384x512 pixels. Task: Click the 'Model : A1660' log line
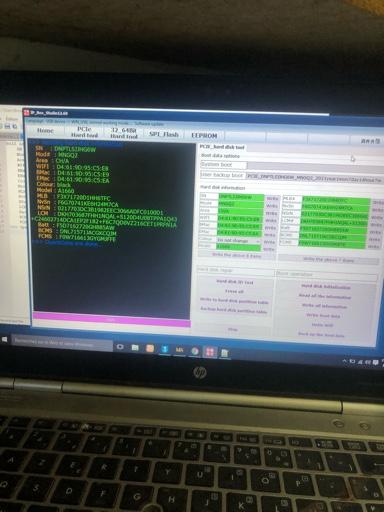click(56, 190)
